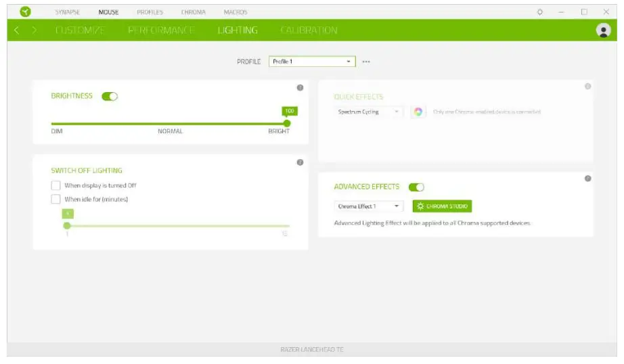Show help for Switch Off Lighting panel

tap(300, 162)
